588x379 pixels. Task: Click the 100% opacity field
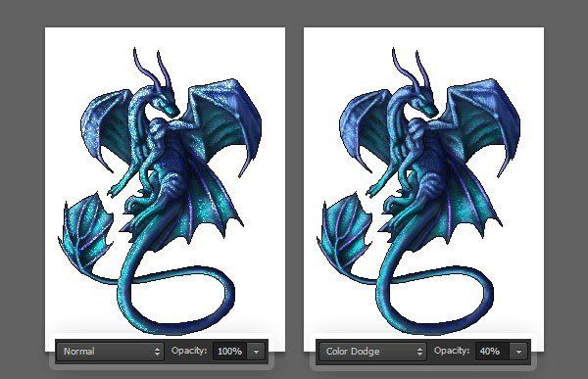pos(230,352)
